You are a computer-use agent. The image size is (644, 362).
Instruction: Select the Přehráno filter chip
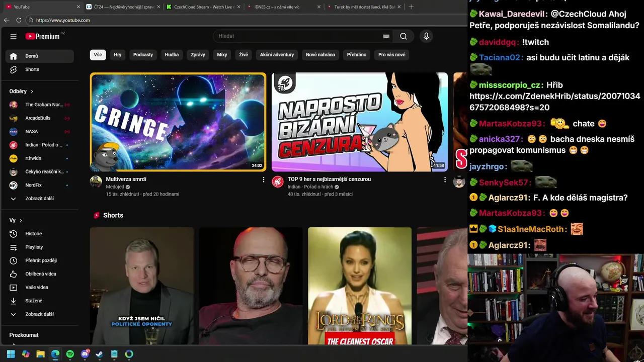[x=357, y=55]
